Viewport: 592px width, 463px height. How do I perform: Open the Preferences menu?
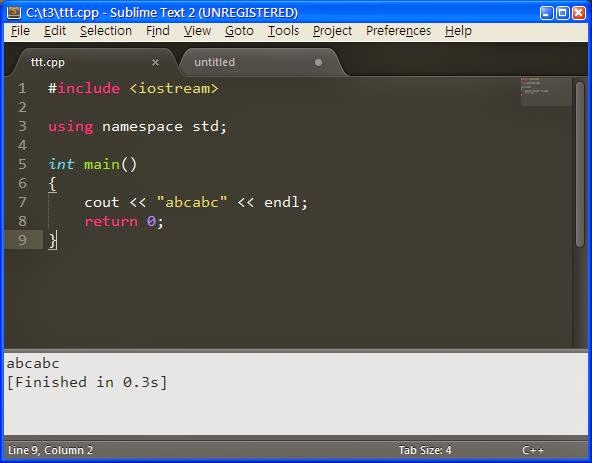(x=398, y=31)
